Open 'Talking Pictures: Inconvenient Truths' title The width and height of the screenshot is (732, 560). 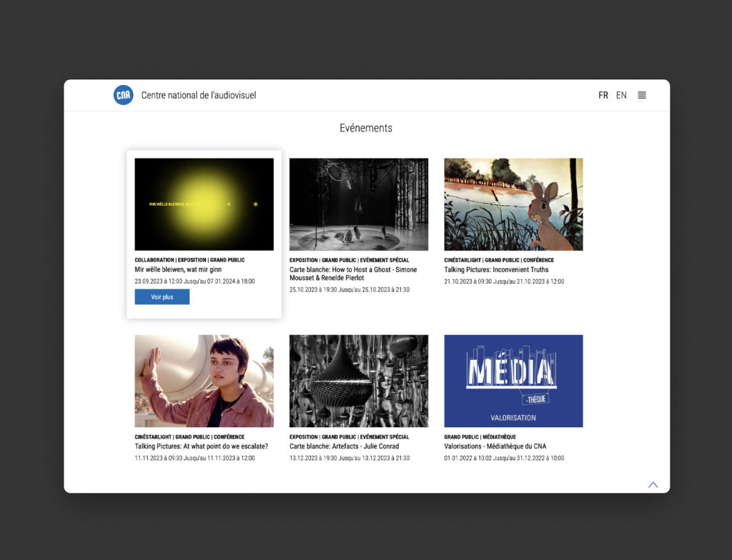(496, 270)
